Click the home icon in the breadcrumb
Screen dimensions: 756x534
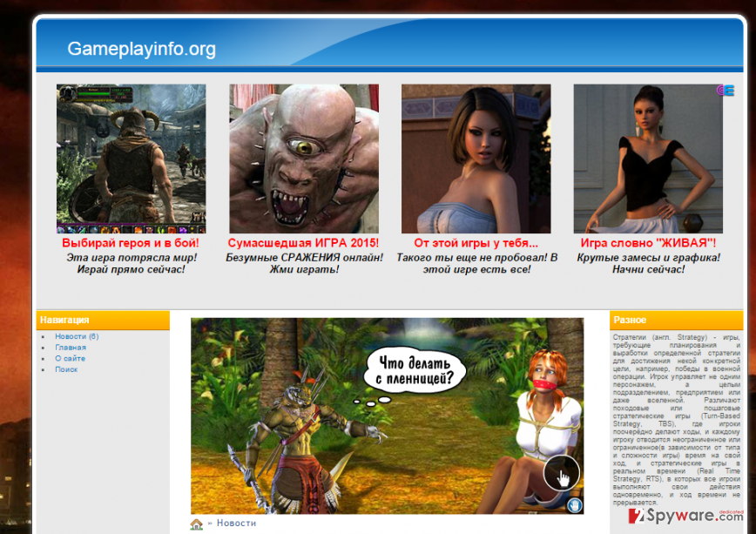tap(196, 524)
